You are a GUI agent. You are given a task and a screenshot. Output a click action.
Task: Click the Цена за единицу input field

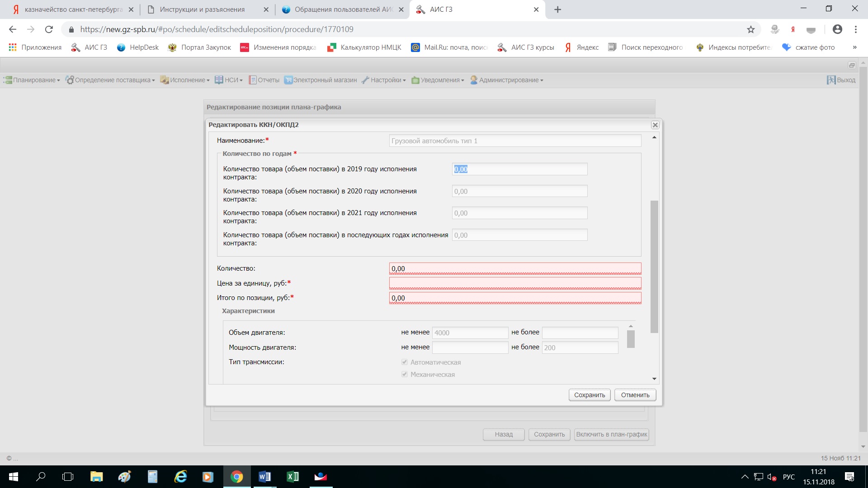click(515, 283)
